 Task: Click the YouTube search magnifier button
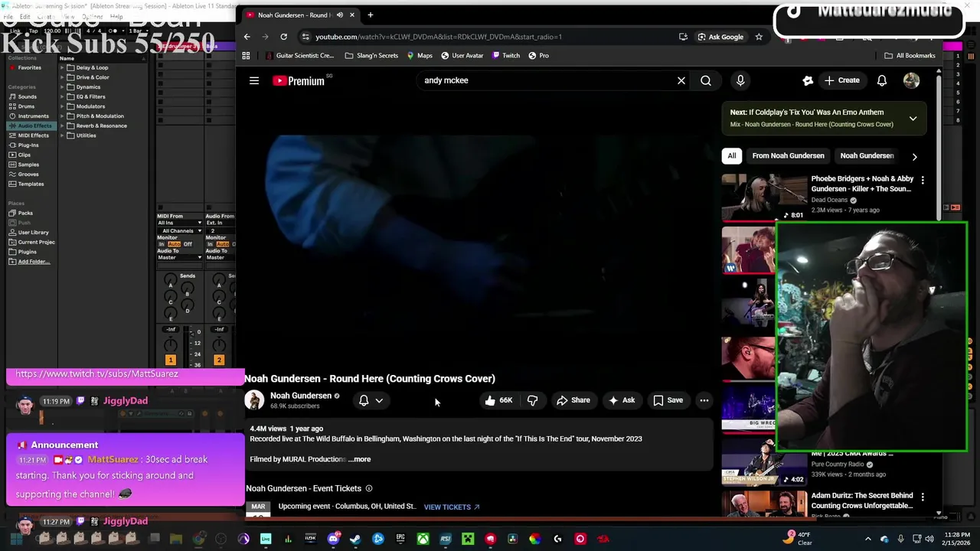click(706, 80)
